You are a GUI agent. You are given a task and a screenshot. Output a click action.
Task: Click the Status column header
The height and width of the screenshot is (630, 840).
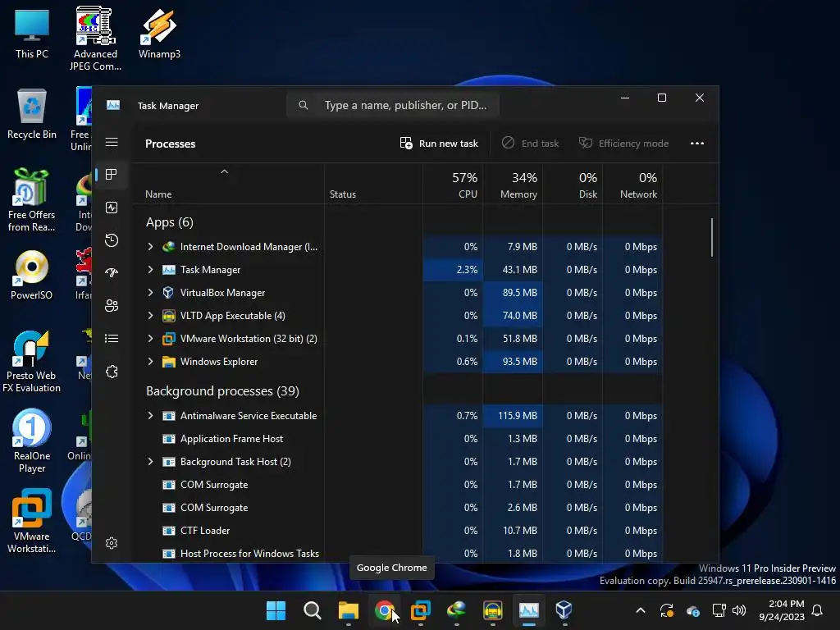[x=373, y=185]
